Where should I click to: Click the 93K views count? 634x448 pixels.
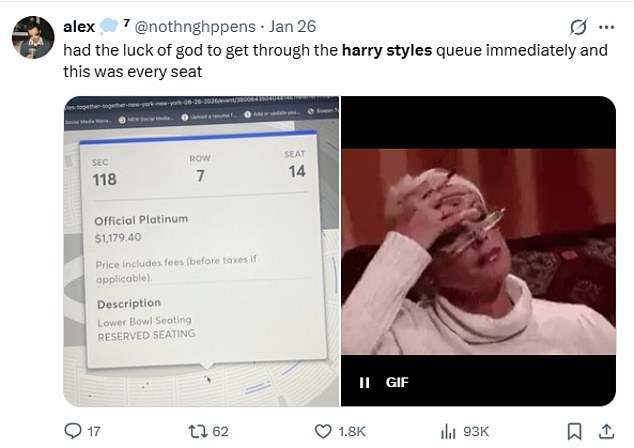coord(475,431)
